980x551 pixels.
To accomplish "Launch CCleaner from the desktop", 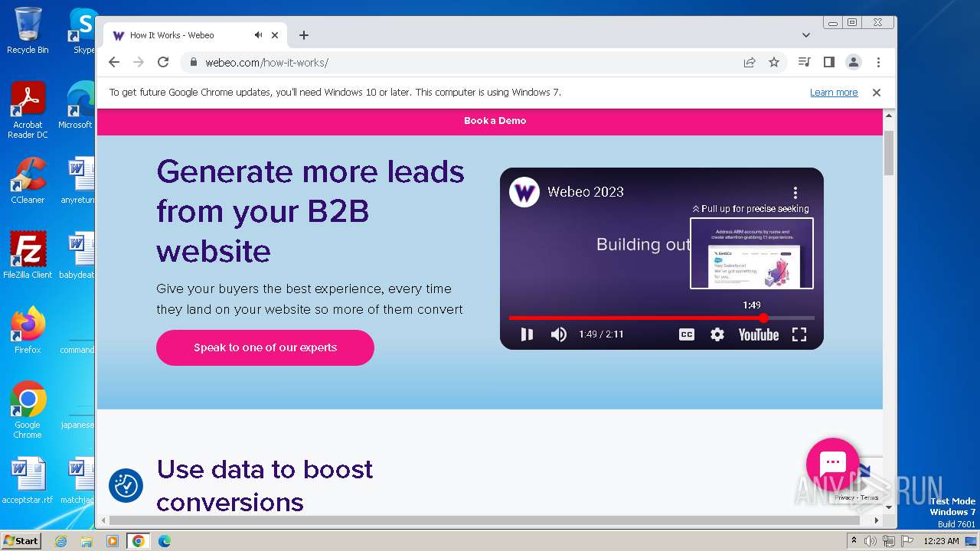I will click(28, 181).
